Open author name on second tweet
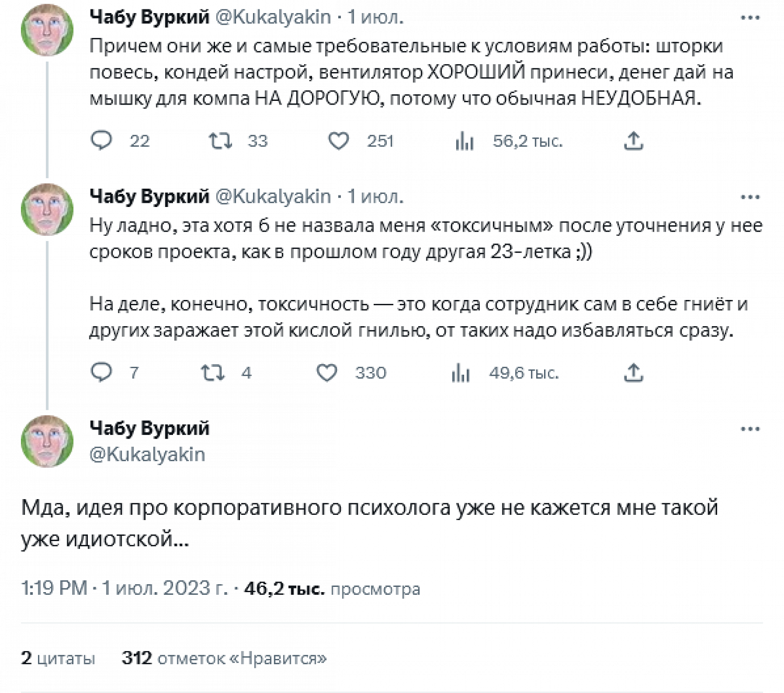This screenshot has width=784, height=693. click(x=149, y=197)
